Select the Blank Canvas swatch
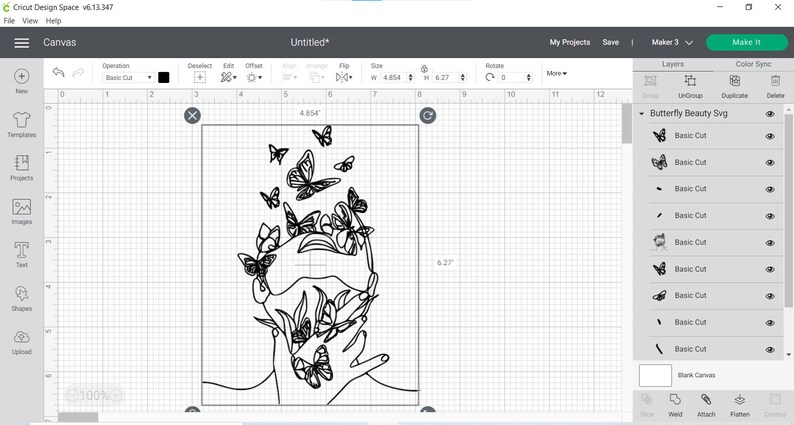This screenshot has width=794, height=425. pyautogui.click(x=655, y=375)
